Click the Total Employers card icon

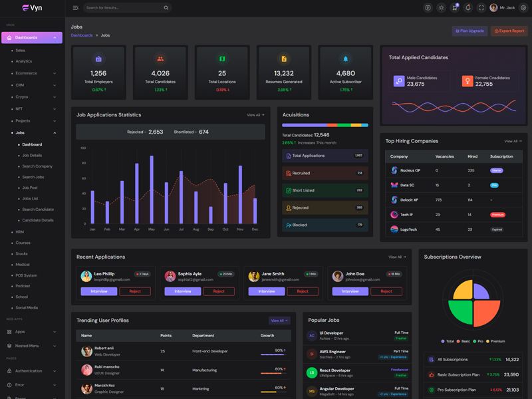pos(98,59)
